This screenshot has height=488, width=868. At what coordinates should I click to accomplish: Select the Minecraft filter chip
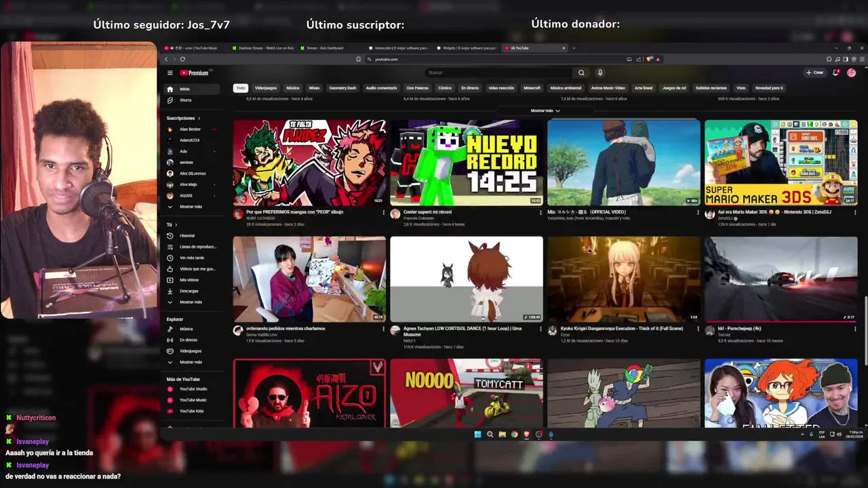point(532,88)
